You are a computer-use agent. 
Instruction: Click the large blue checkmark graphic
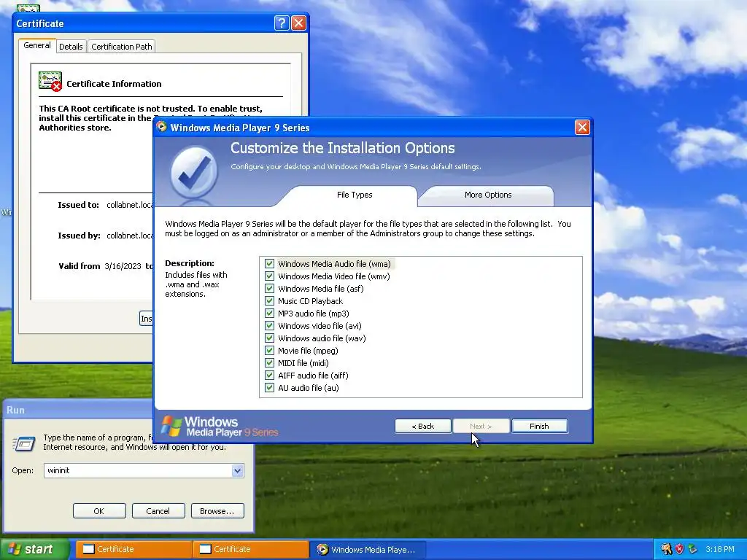[194, 174]
